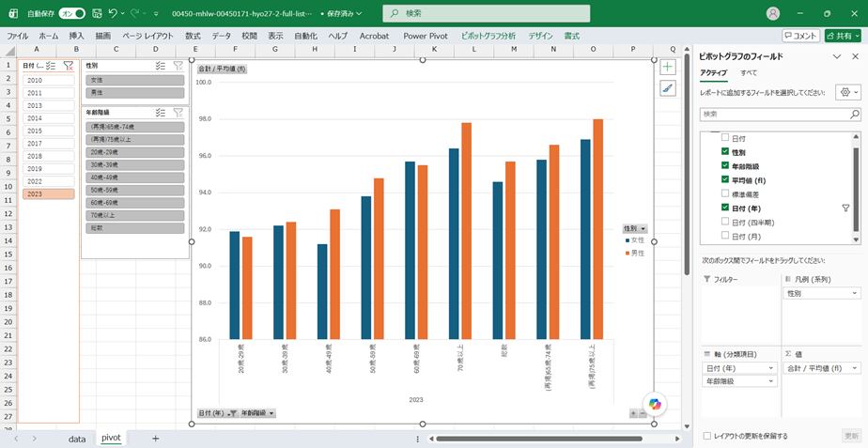Expand the 性別 legend dropdown on chart
The width and height of the screenshot is (868, 448).
coord(635,228)
